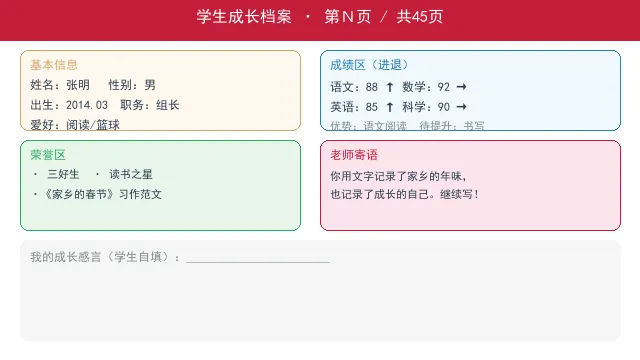Click the 《家乡的春节》习作范文 entry
Screen dimensions: 640x360
102,194
